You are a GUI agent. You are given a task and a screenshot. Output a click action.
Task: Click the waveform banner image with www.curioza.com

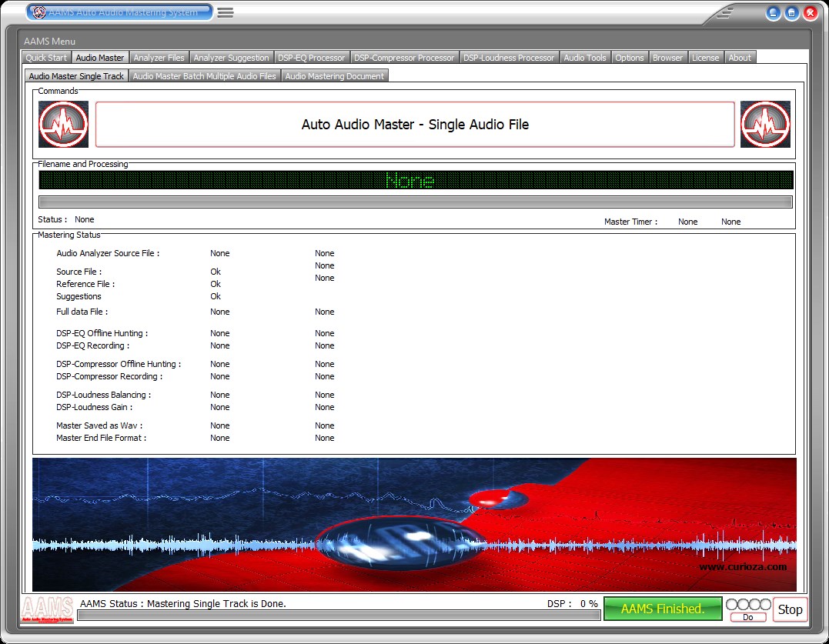[414, 525]
